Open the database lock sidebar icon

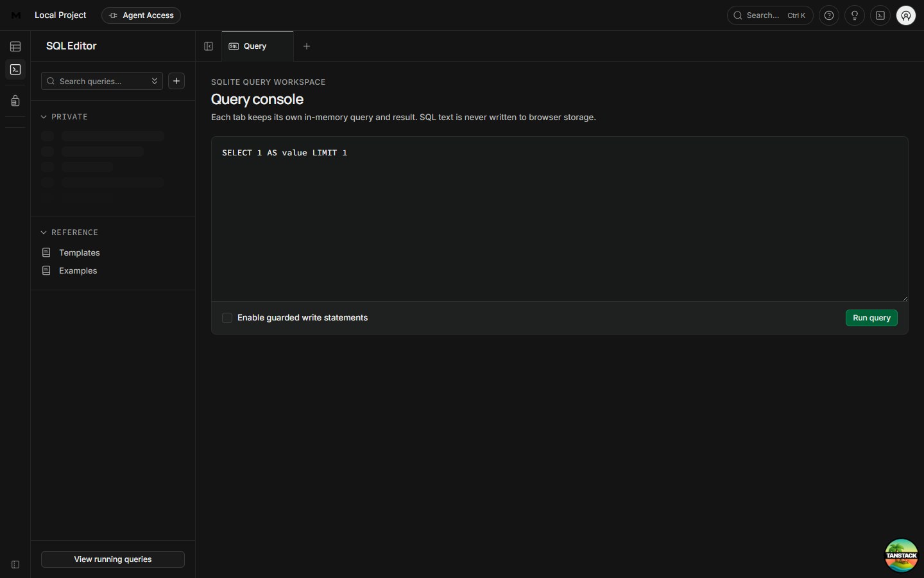pos(15,101)
